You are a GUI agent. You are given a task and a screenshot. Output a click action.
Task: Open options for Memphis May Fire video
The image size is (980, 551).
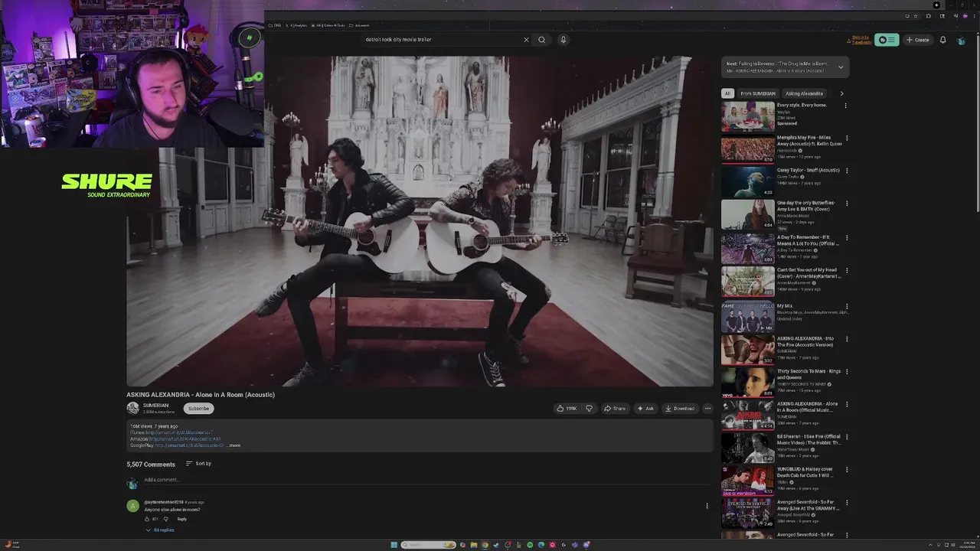(x=846, y=139)
